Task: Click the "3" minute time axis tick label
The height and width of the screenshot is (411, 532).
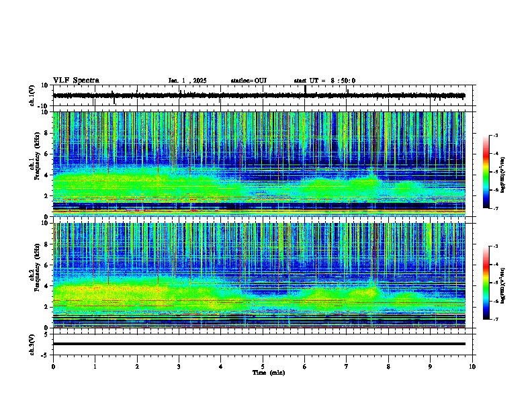Action: 179,367
